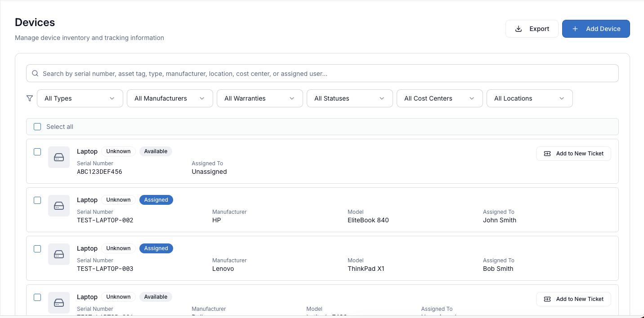Click the download icon in Export button
The image size is (644, 318).
(x=519, y=29)
